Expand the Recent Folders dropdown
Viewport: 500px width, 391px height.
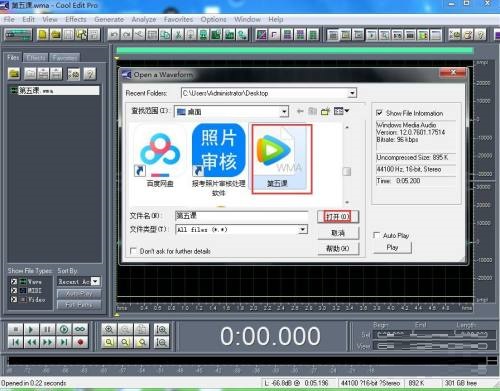coord(352,93)
